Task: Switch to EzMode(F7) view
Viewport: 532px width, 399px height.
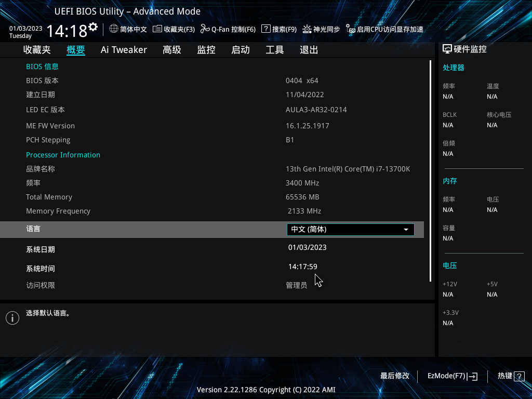Action: [451, 376]
